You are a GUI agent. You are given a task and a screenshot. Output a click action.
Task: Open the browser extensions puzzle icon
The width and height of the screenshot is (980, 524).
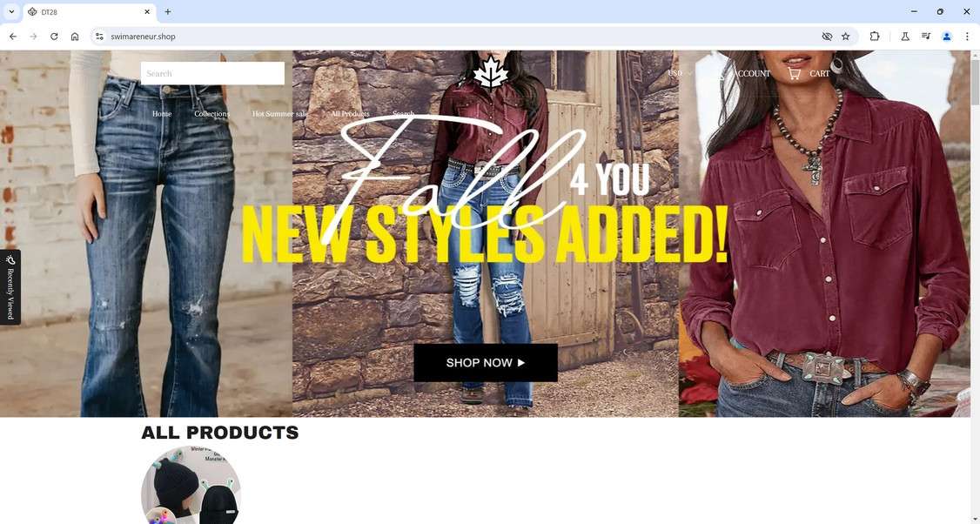[x=875, y=37]
